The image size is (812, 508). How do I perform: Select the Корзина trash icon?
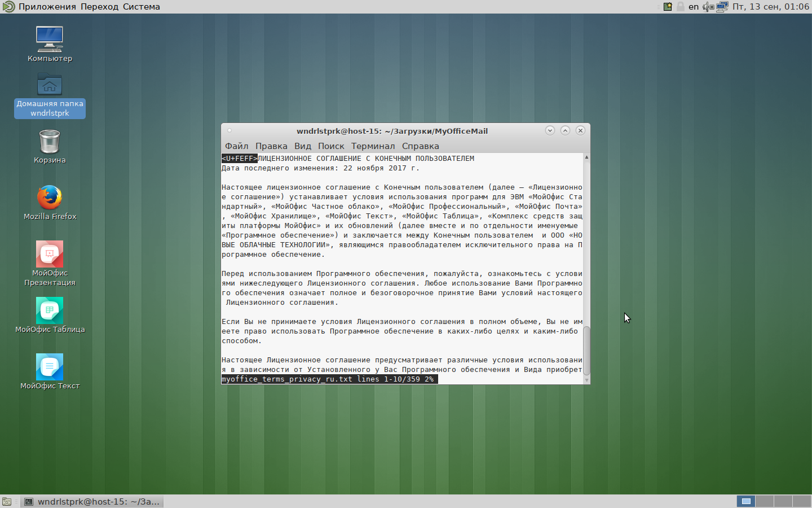point(50,146)
